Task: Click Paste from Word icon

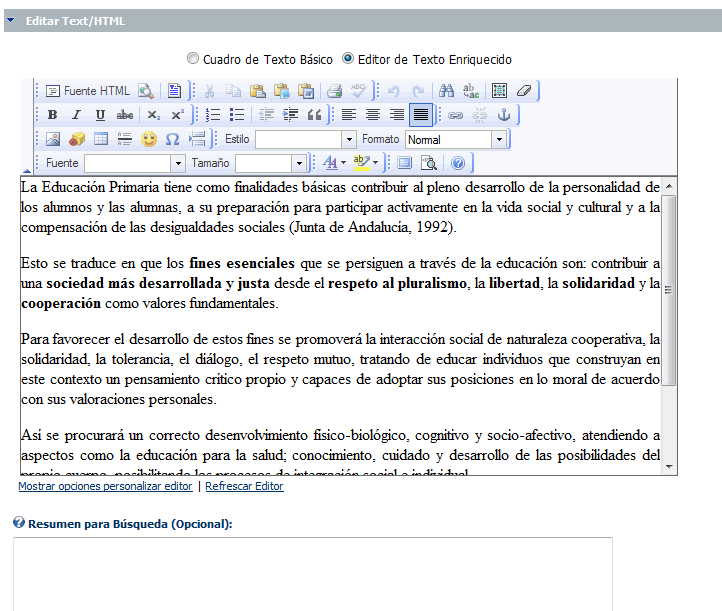Action: [306, 91]
